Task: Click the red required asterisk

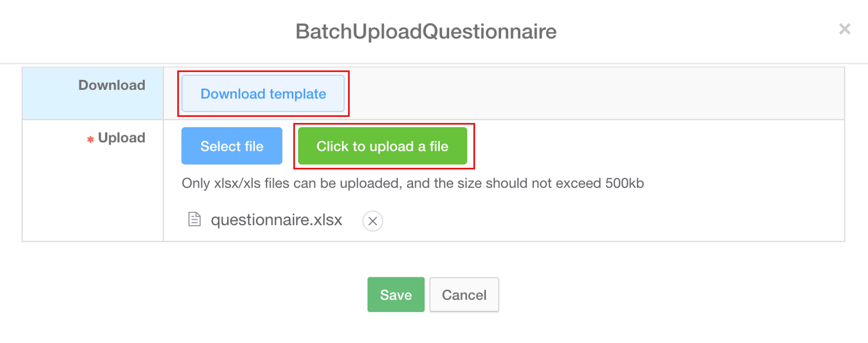Action: (x=90, y=139)
